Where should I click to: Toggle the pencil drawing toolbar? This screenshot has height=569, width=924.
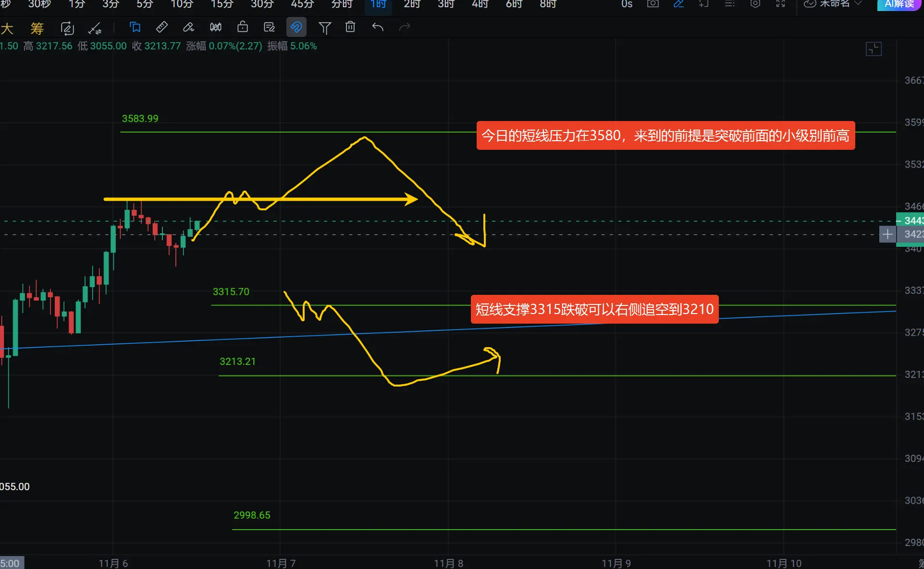coord(678,4)
